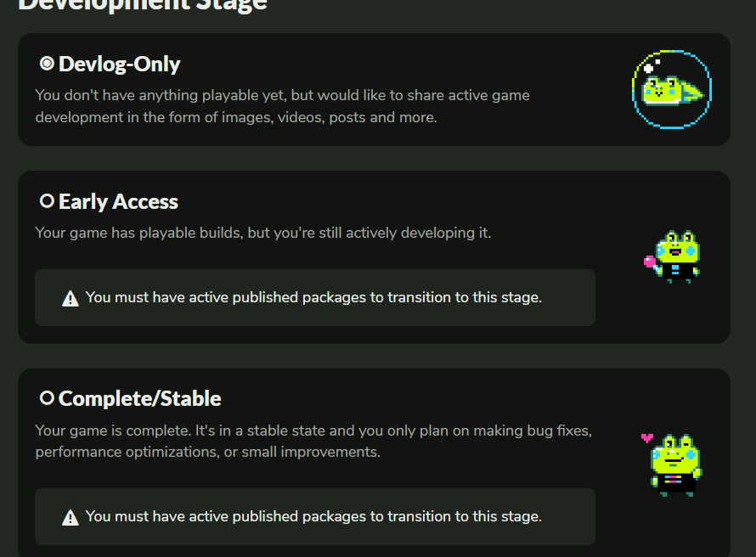
Task: Click the Devlog-Only description paragraph
Action: (282, 106)
